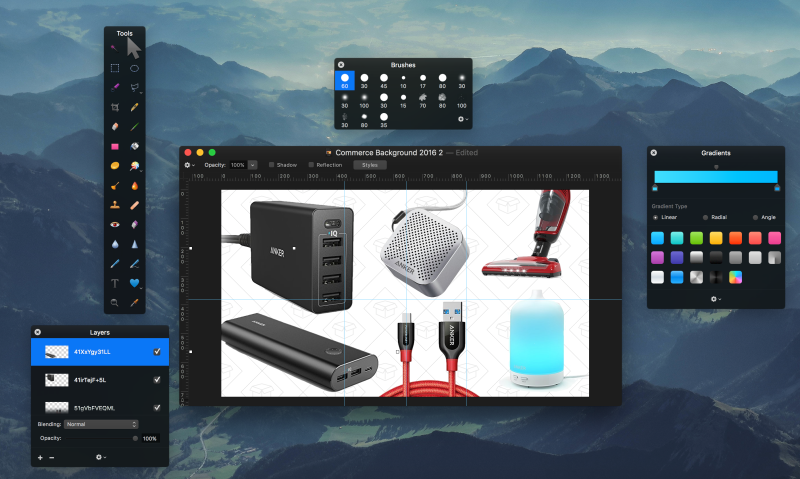Viewport: 800px width, 479px height.
Task: Pick the Eyedropper tool
Action: [134, 302]
